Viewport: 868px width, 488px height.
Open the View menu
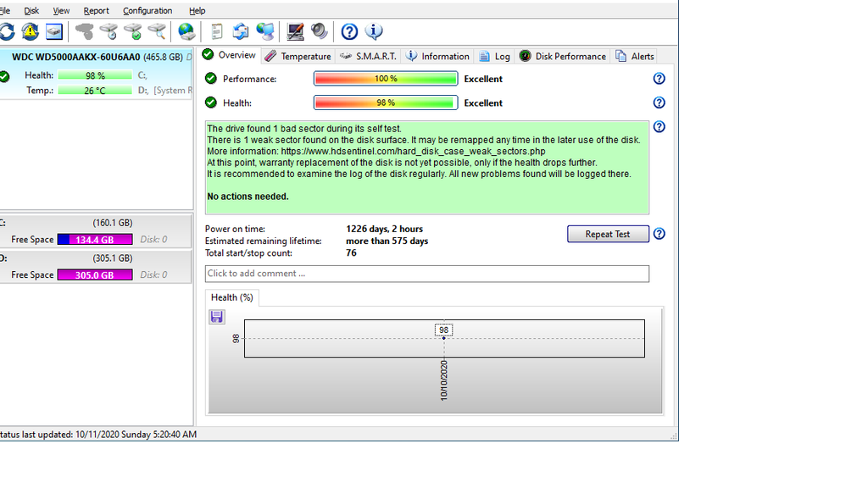[61, 10]
